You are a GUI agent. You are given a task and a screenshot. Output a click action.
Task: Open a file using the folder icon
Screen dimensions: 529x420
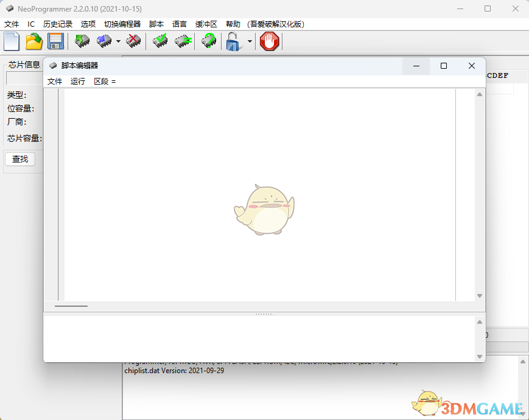(33, 41)
